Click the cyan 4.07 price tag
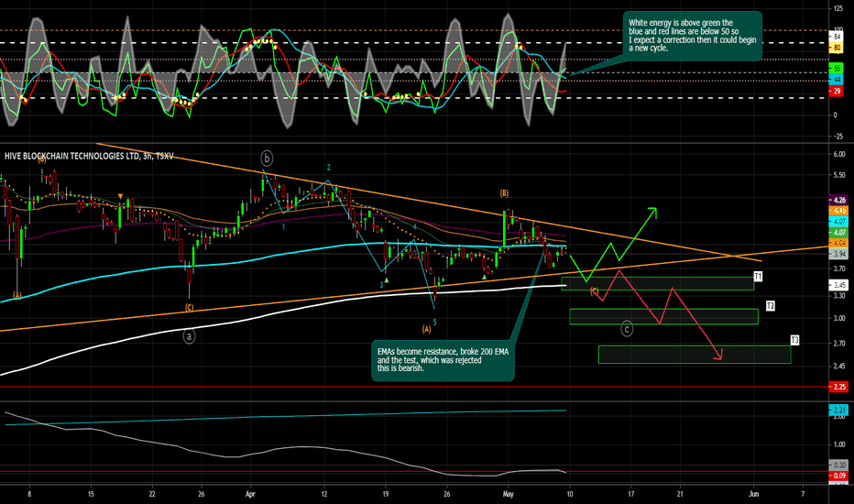Viewport: 854px width, 504px height. [x=838, y=221]
